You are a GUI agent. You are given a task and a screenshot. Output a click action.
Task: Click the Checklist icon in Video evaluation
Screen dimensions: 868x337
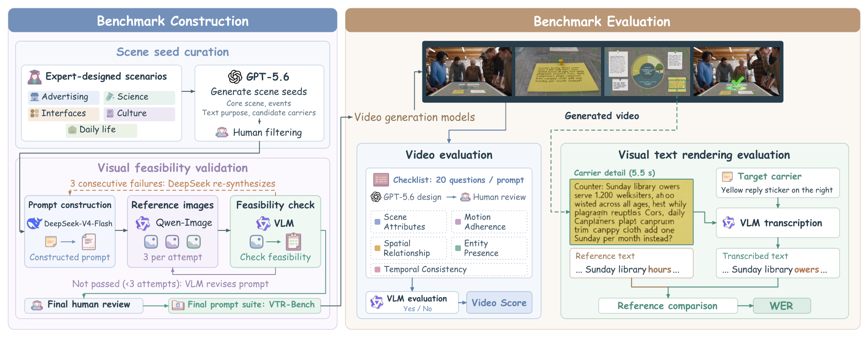(381, 180)
